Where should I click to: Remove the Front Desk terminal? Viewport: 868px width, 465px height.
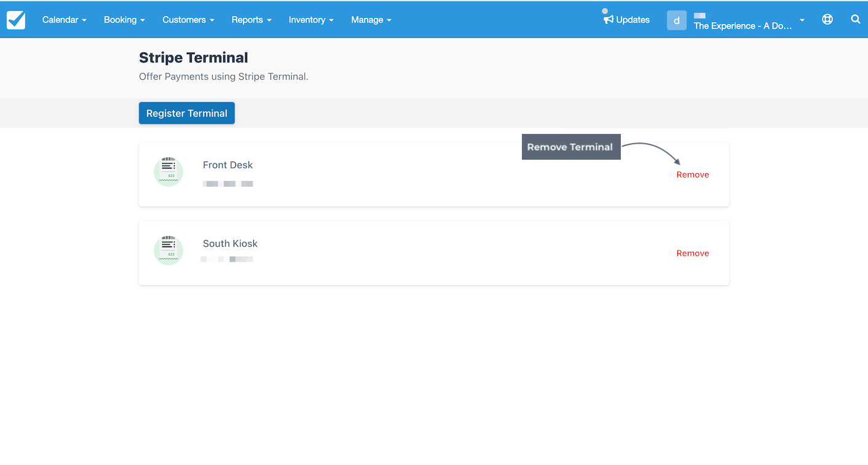(693, 174)
